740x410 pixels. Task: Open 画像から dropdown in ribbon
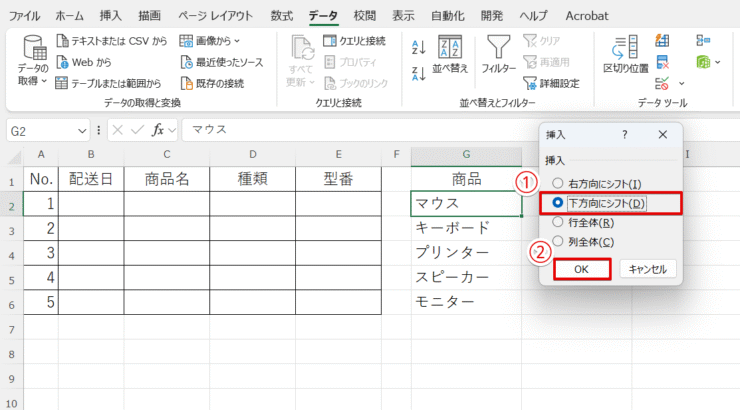[210, 41]
